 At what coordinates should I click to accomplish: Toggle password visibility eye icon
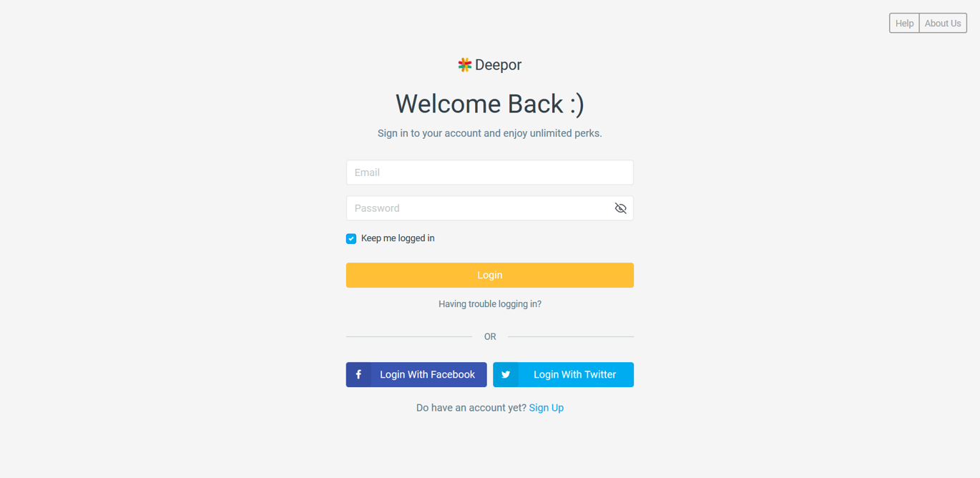point(620,208)
